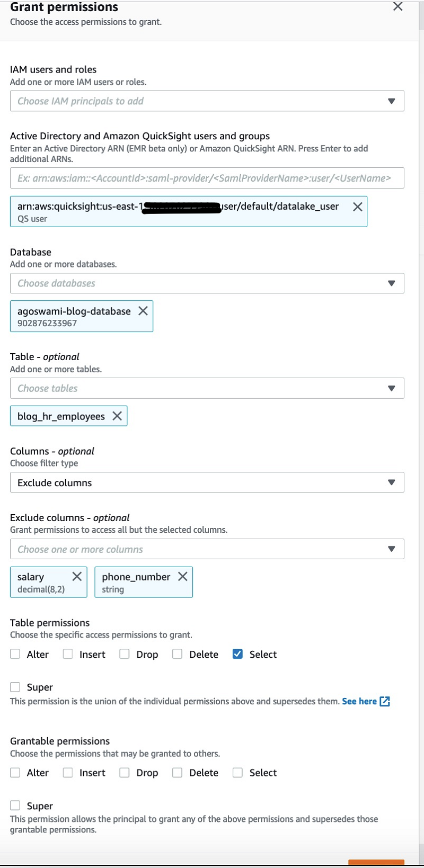424x868 pixels.
Task: Remove agoswami-blog-database chip
Action: point(143,311)
